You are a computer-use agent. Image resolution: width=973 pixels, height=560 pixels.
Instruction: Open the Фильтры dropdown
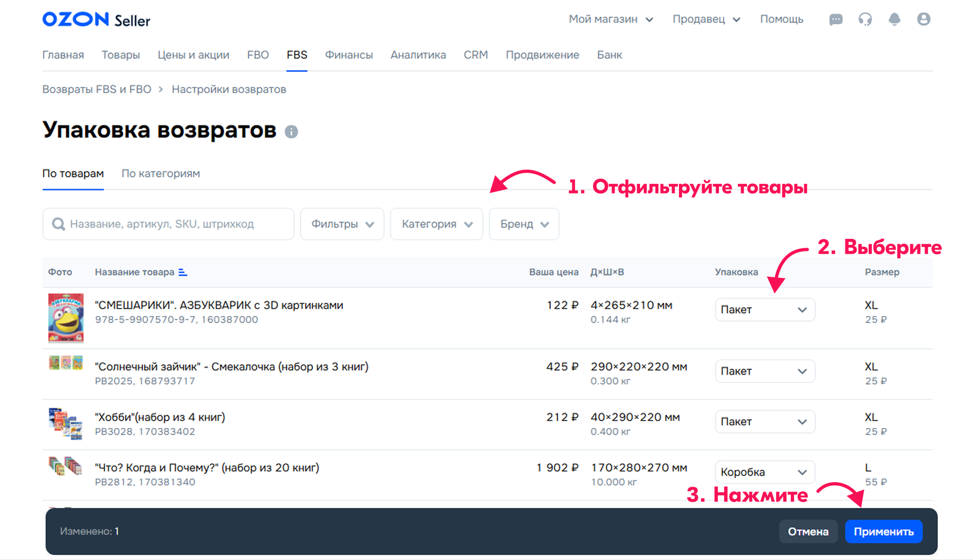(x=342, y=224)
